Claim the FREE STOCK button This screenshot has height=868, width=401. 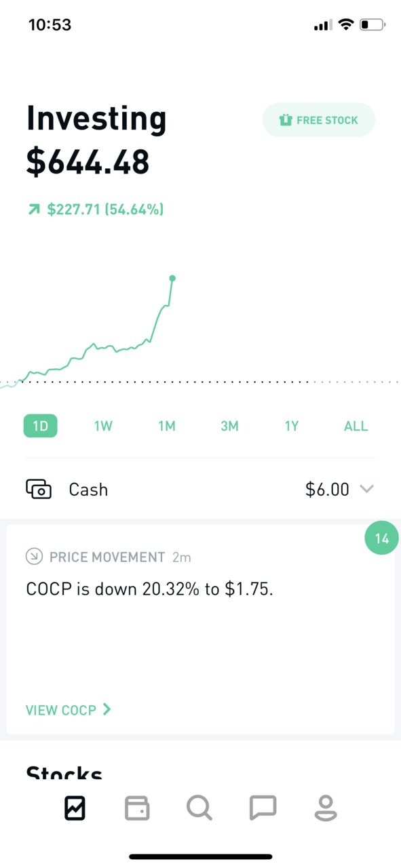319,120
